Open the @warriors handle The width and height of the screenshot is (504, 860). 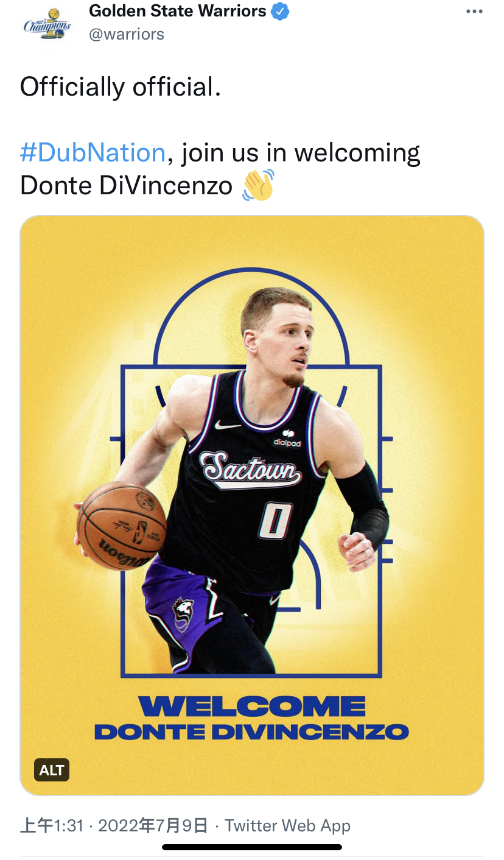pyautogui.click(x=127, y=34)
